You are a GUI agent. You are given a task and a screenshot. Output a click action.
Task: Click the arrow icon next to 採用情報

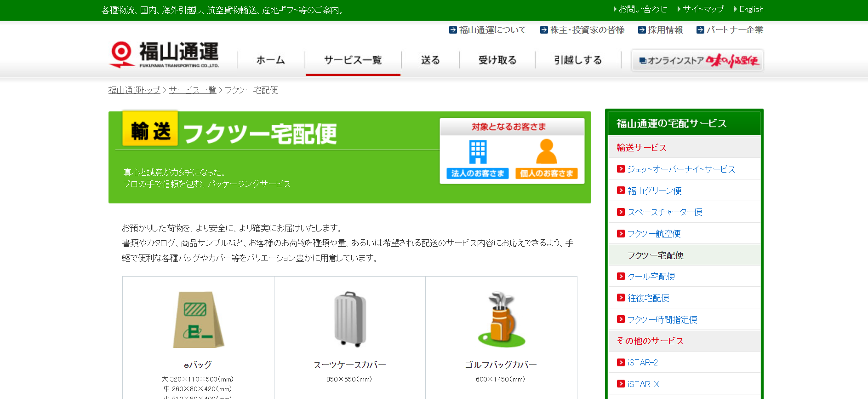(642, 30)
